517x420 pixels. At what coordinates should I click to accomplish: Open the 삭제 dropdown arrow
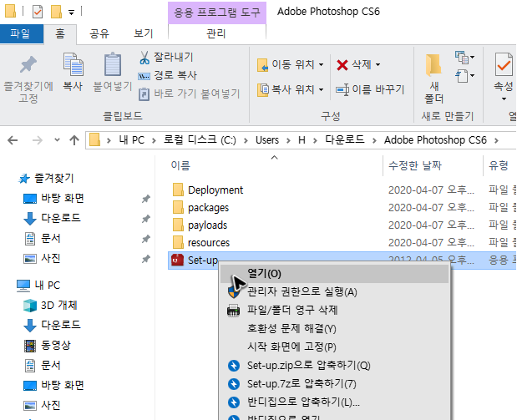pos(378,64)
